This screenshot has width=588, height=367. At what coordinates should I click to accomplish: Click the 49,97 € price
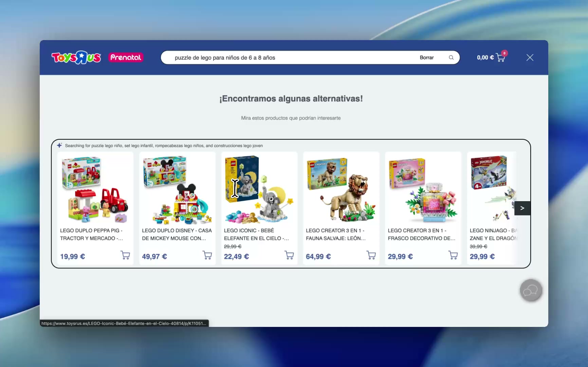point(154,257)
